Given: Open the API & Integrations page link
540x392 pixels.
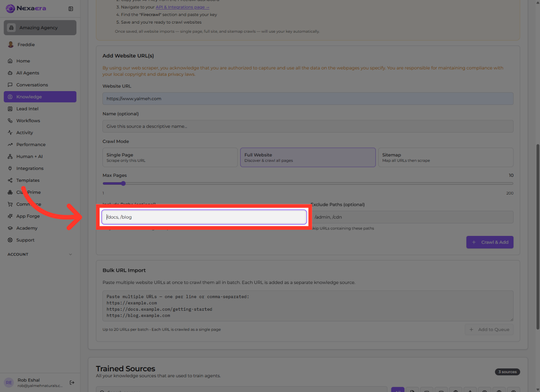Looking at the screenshot, I should [x=182, y=7].
